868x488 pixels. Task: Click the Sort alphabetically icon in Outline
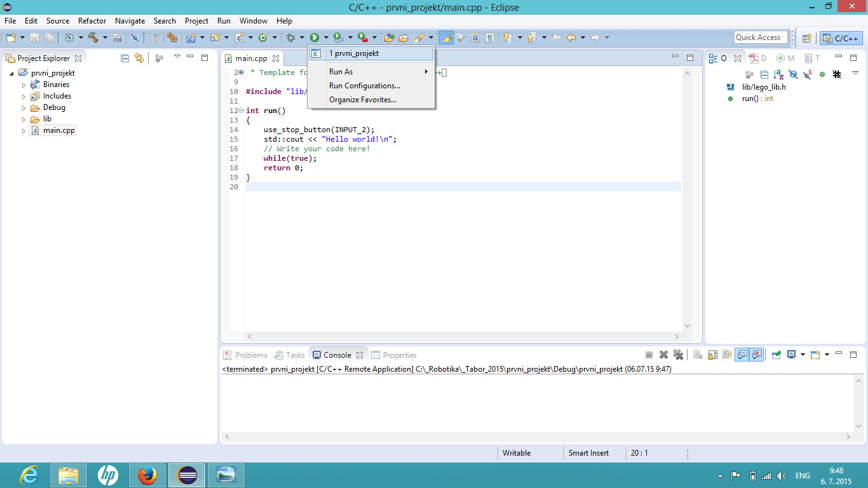point(778,74)
